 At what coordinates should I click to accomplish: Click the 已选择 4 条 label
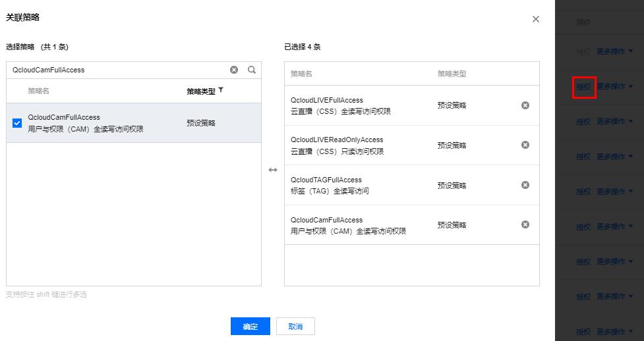click(x=303, y=47)
